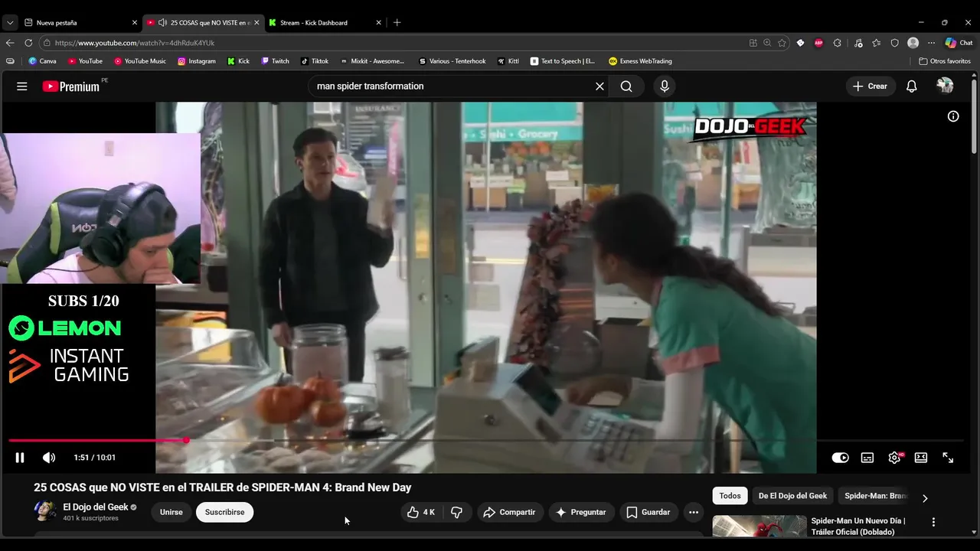The height and width of the screenshot is (551, 980).
Task: Mute audio on the YouTube tab
Action: [x=162, y=23]
